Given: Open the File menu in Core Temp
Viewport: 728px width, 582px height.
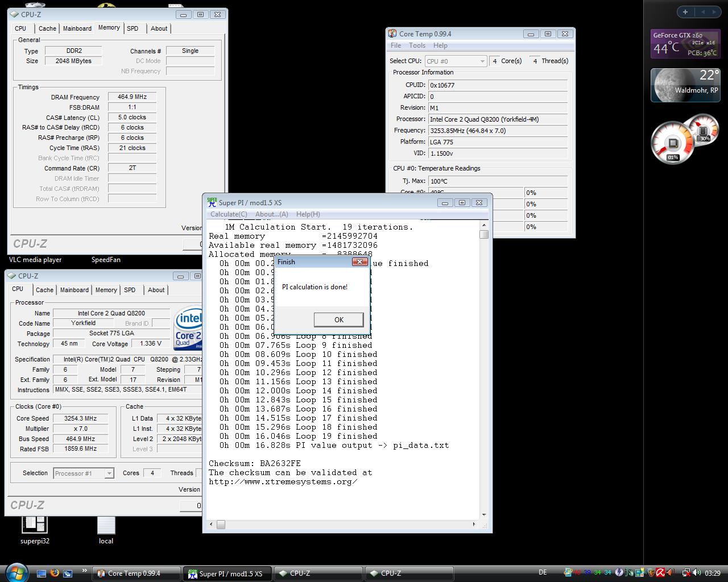Looking at the screenshot, I should pyautogui.click(x=396, y=45).
